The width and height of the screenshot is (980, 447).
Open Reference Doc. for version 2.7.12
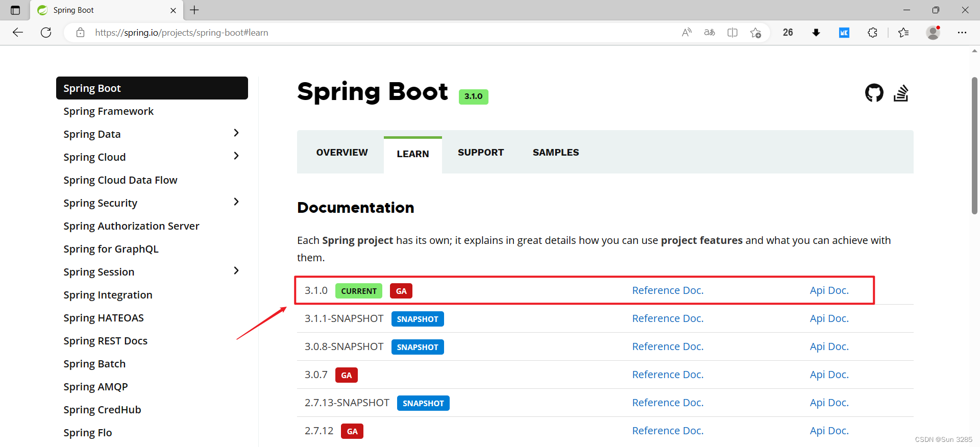click(668, 431)
